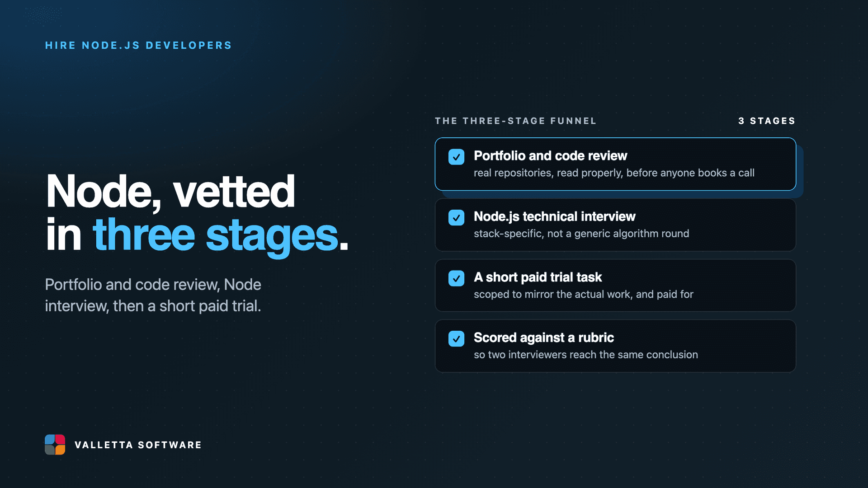Click The Three-Stage Funnel section heading
The image size is (868, 488).
[516, 121]
